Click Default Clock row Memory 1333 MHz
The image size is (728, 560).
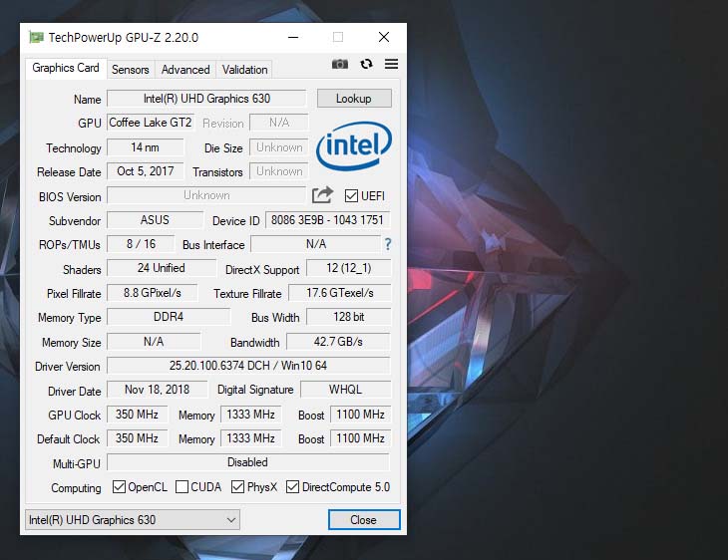250,438
